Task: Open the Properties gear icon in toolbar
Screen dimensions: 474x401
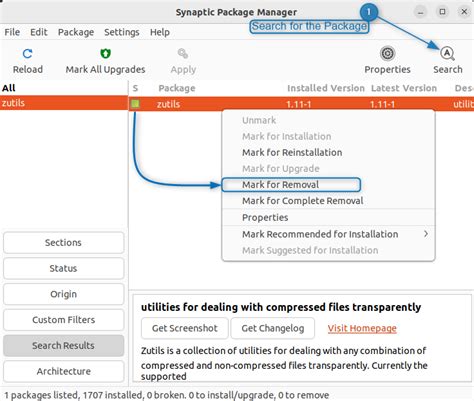Action: pyautogui.click(x=387, y=53)
